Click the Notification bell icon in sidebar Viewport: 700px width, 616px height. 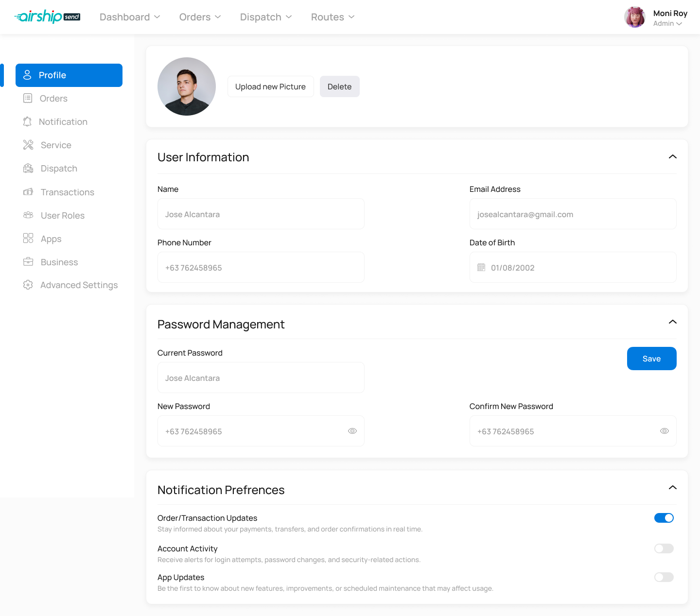27,121
